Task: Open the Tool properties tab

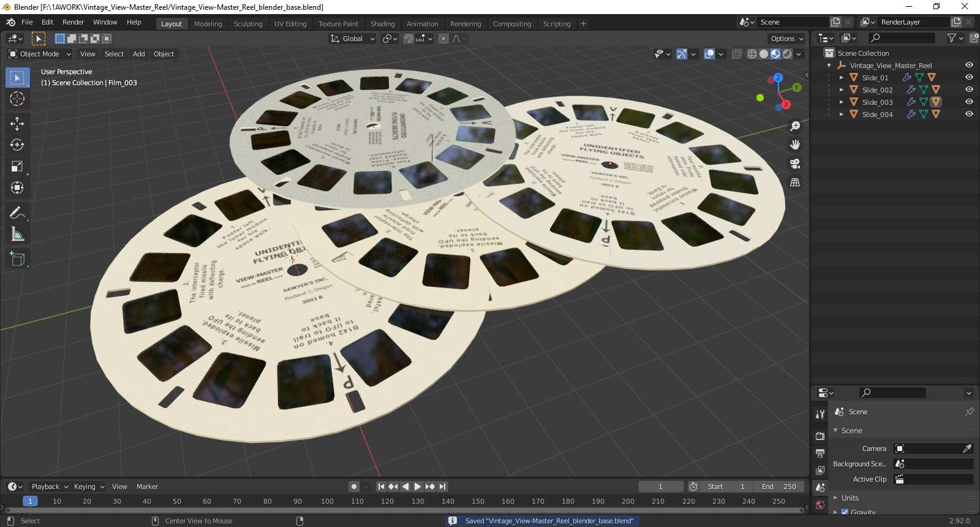Action: point(820,414)
